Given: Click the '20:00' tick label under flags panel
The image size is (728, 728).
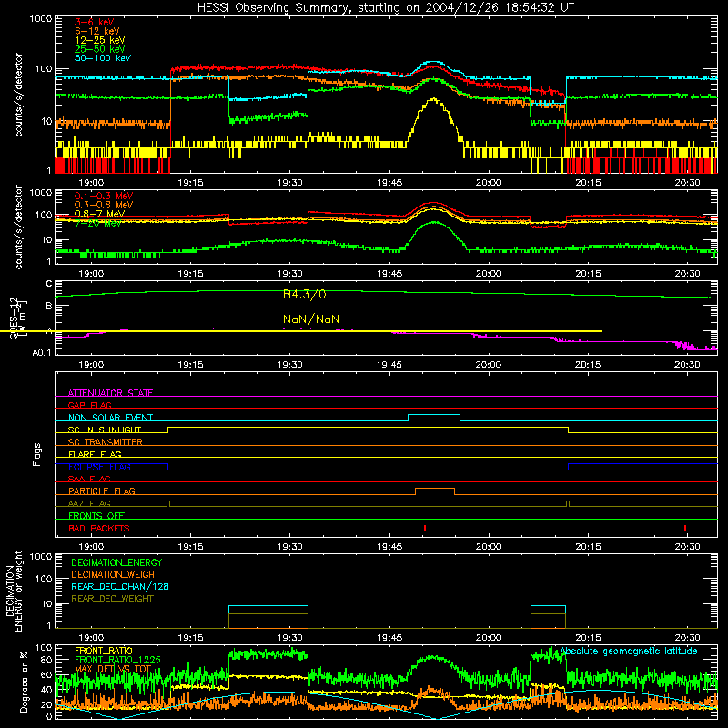Looking at the screenshot, I should click(x=489, y=547).
